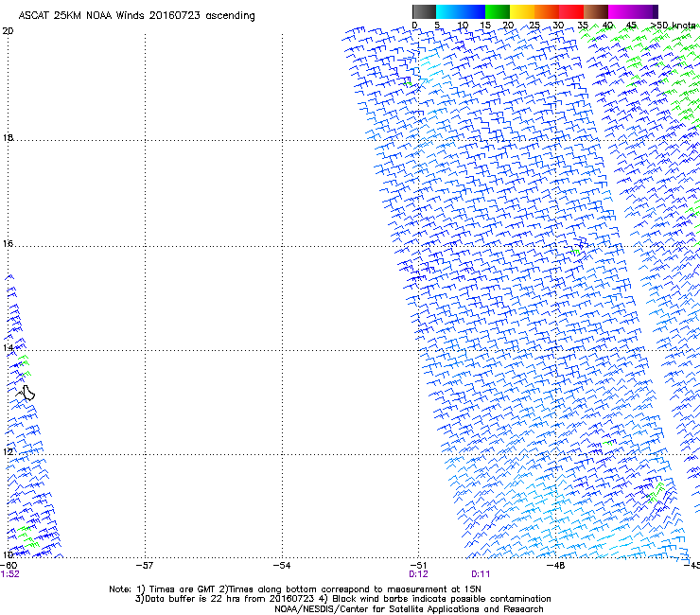This screenshot has height=615, width=700.
Task: Click the latitude axis label '16'
Action: [x=8, y=243]
